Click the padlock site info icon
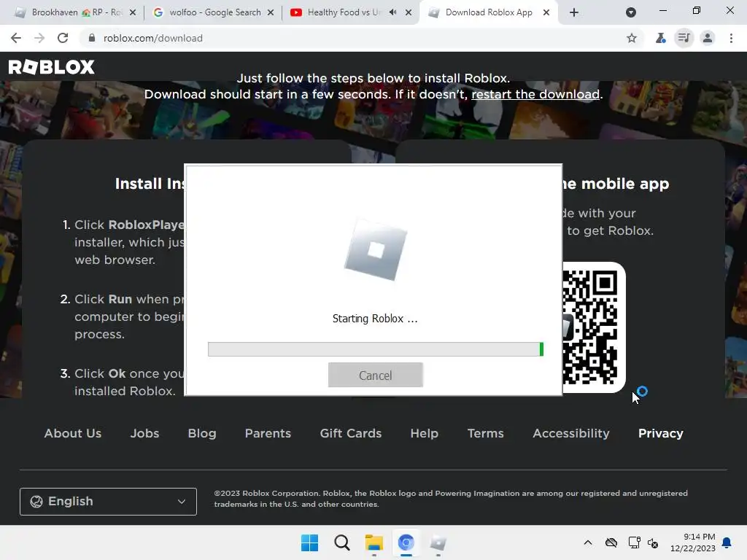Screen dimensions: 747x560 92,38
